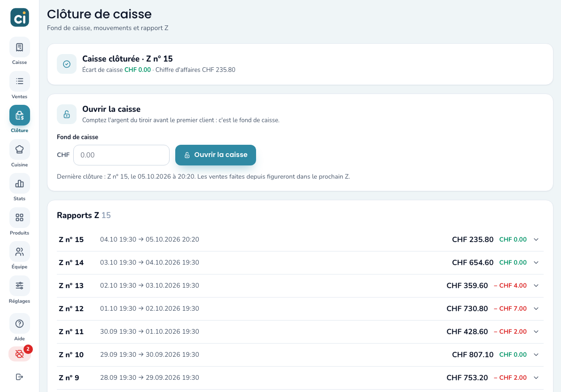Screen dimensions: 561x392
Task: Click the Z n° 15 row label
Action: click(71, 240)
